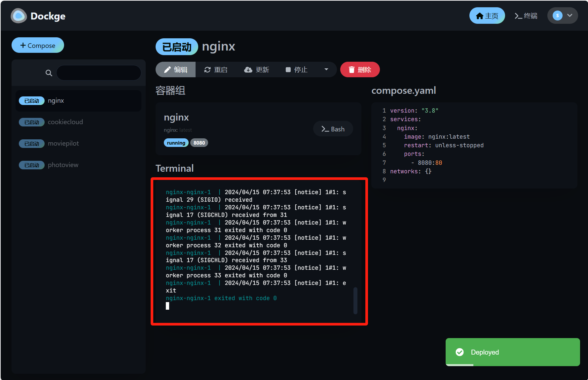Open the 终端 console page
Image resolution: width=588 pixels, height=380 pixels.
tap(526, 16)
